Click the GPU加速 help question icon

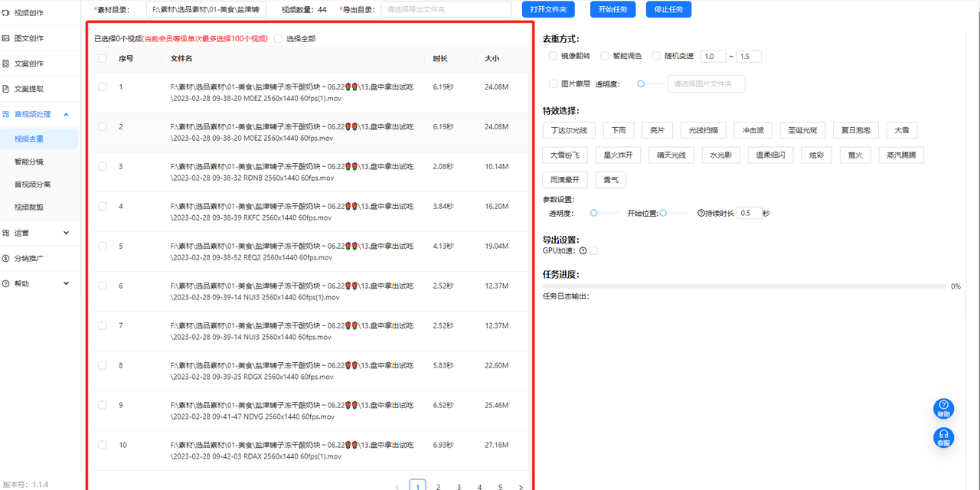pos(583,250)
